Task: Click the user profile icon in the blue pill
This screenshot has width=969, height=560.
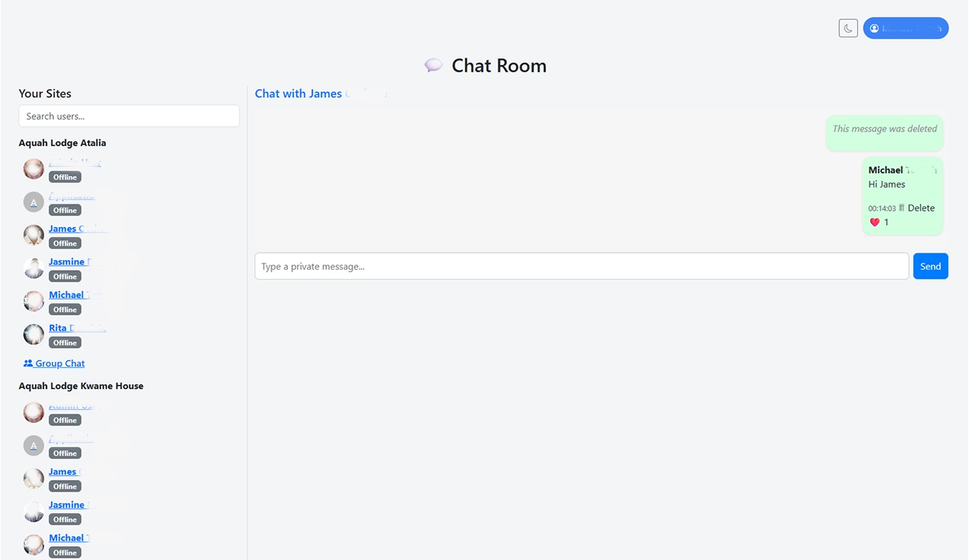Action: (874, 28)
